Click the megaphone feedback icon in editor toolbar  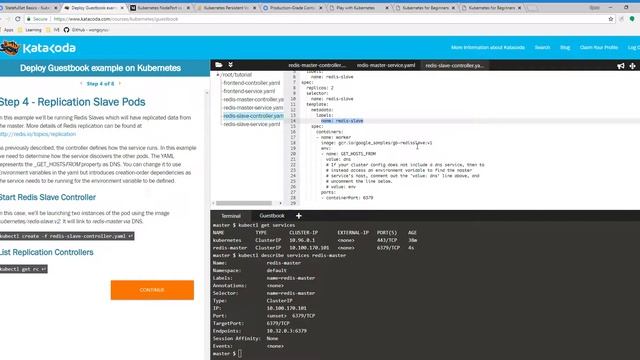coord(621,66)
